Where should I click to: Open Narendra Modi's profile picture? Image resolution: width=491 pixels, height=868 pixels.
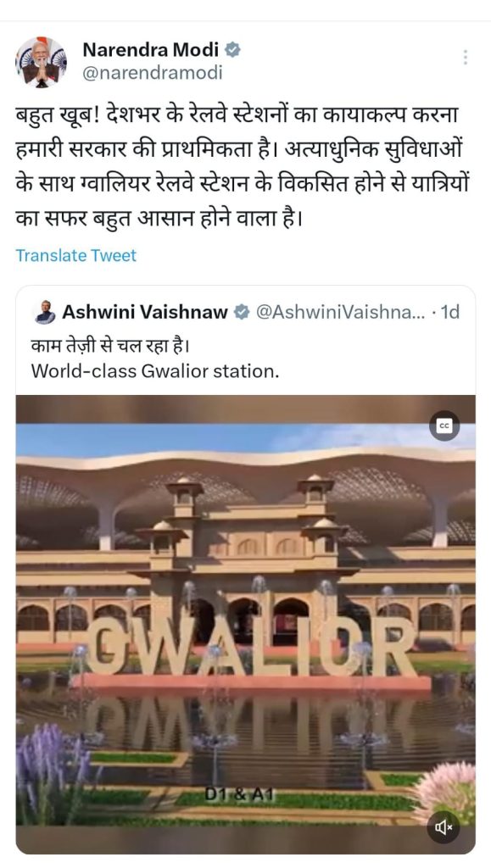(x=41, y=62)
